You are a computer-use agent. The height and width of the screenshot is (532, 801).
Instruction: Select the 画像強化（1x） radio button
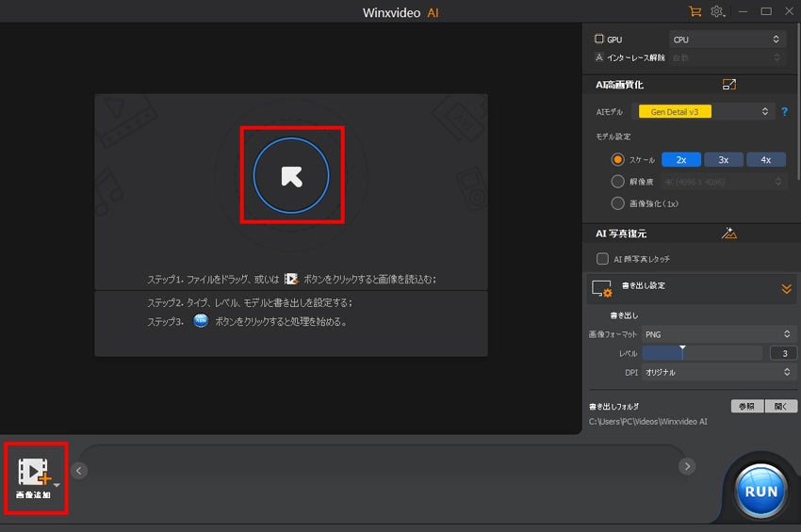[617, 203]
